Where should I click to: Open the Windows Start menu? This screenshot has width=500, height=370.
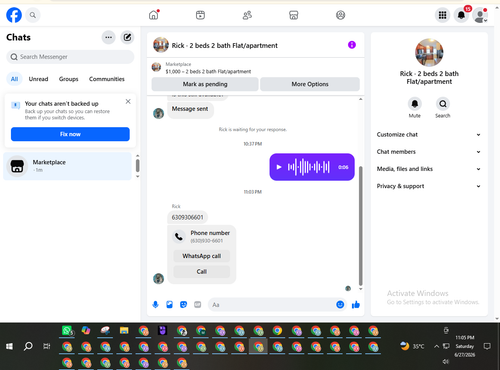[9, 347]
